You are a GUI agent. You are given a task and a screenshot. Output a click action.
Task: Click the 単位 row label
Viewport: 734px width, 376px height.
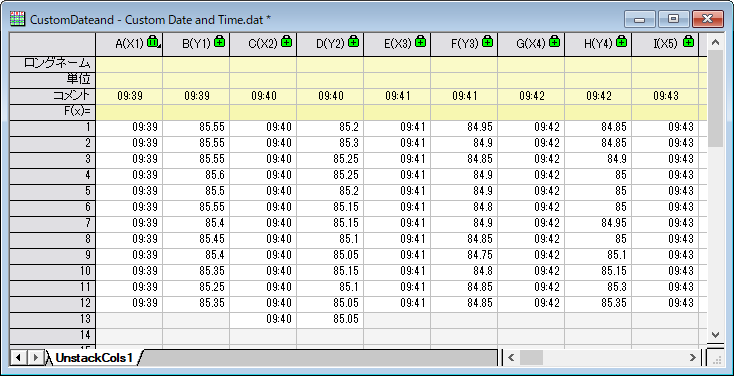[x=53, y=80]
